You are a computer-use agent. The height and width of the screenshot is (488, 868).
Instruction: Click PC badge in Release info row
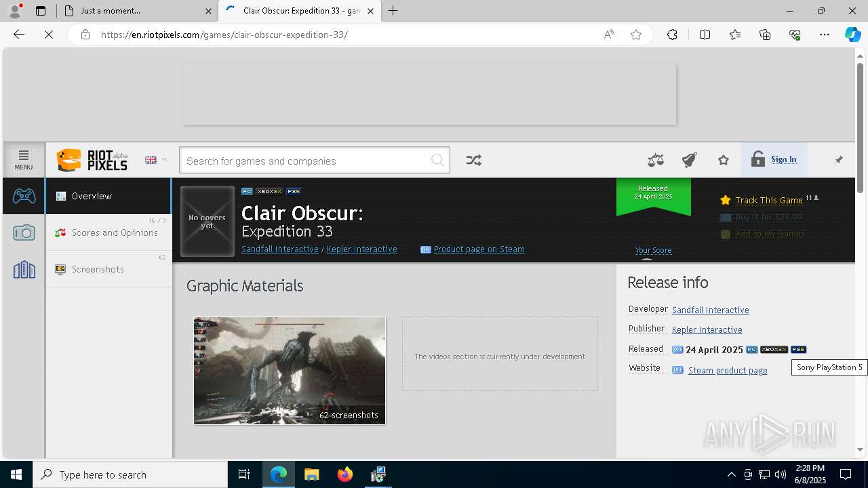tap(752, 350)
